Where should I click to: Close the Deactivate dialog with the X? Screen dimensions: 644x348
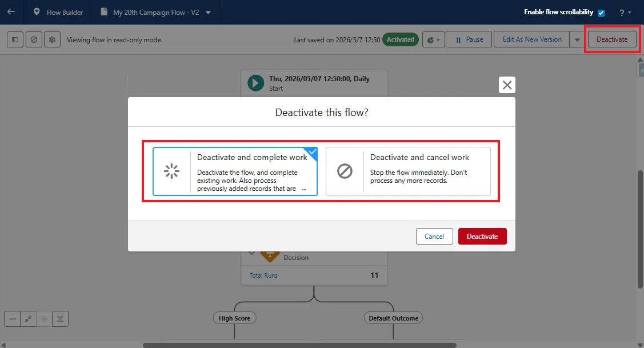point(507,85)
